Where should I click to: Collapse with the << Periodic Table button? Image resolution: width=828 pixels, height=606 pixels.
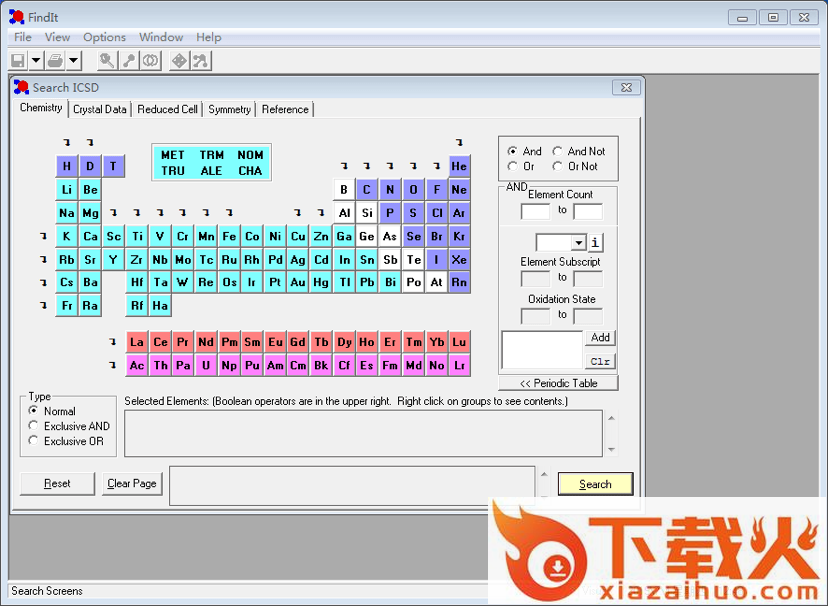[x=558, y=383]
